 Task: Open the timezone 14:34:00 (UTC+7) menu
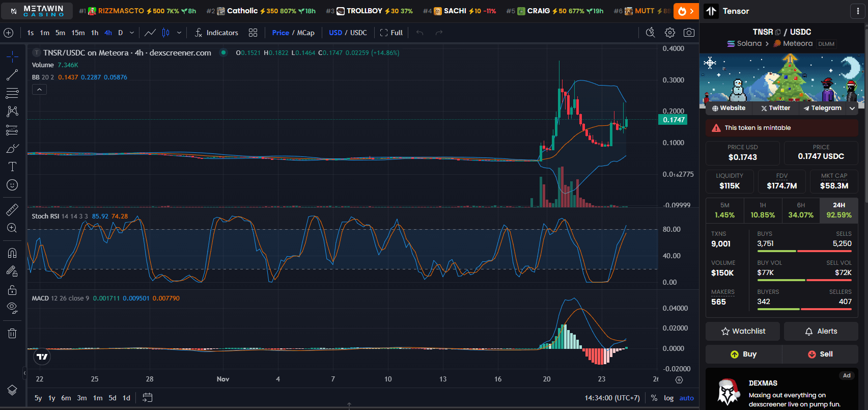click(x=612, y=398)
